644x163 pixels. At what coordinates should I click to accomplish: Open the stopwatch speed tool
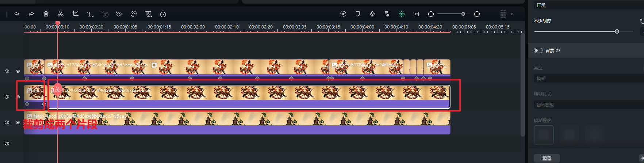(163, 14)
